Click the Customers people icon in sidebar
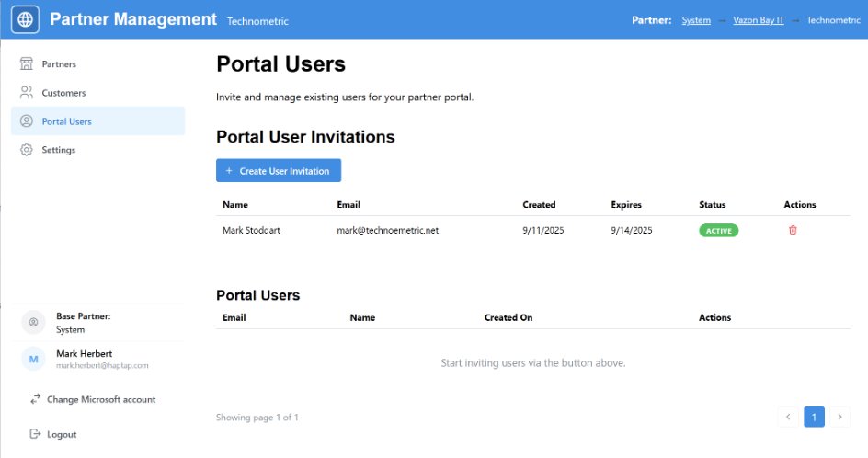Screen dimensions: 868x458 coord(27,93)
